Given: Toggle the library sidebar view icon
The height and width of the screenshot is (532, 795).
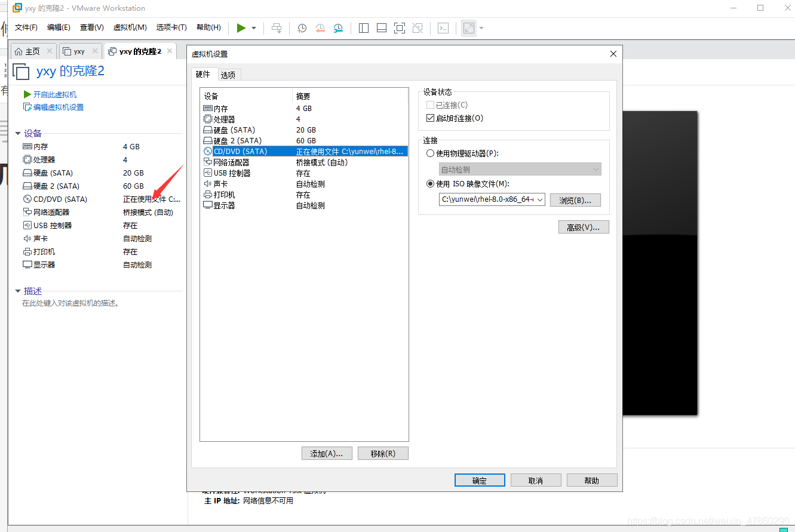Looking at the screenshot, I should tap(364, 28).
